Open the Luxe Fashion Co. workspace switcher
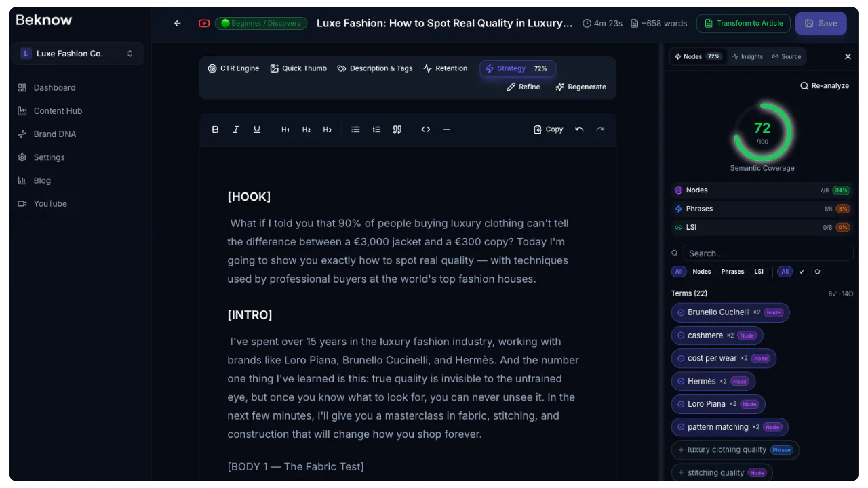This screenshot has width=868, height=488. click(77, 53)
